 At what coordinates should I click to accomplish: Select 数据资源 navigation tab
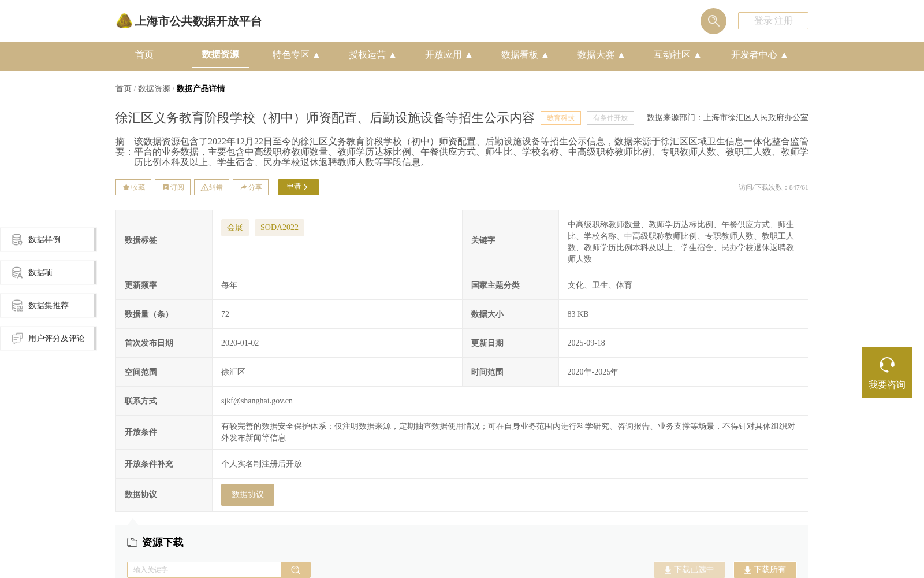(x=221, y=54)
